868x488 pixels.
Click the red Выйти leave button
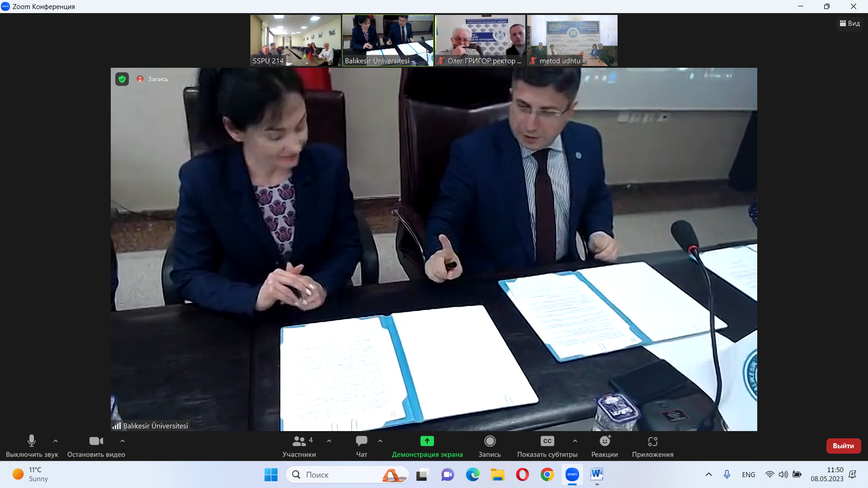click(843, 446)
